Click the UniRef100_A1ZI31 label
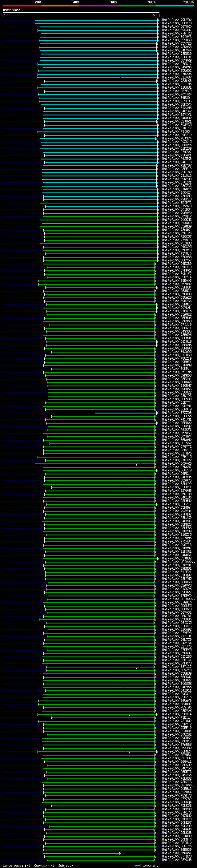 [x=177, y=636]
